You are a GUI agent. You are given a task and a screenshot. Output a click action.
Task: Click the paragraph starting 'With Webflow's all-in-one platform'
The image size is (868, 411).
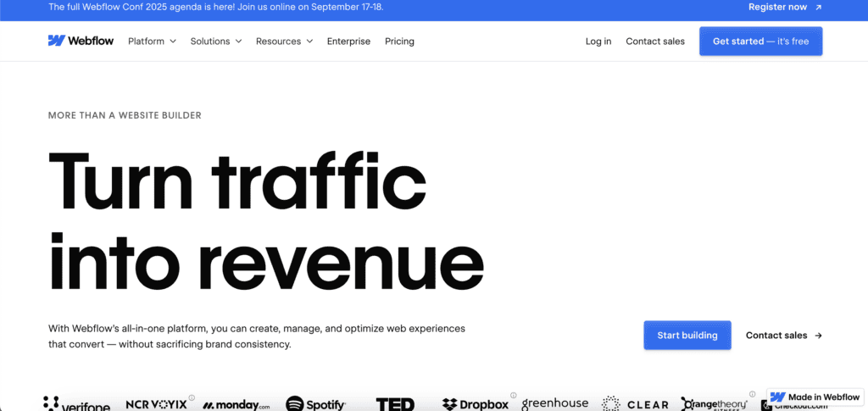pyautogui.click(x=257, y=336)
